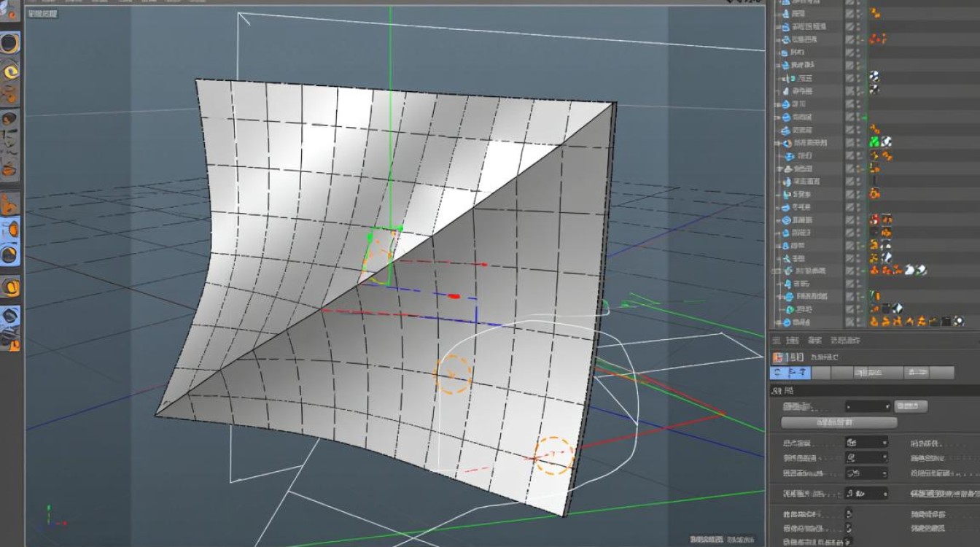The image size is (980, 547).
Task: Click the green tag in the object list
Action: point(874,142)
